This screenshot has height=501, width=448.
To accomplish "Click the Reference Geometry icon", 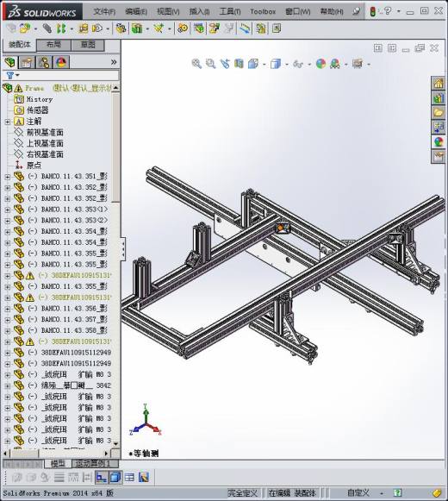I will (159, 28).
